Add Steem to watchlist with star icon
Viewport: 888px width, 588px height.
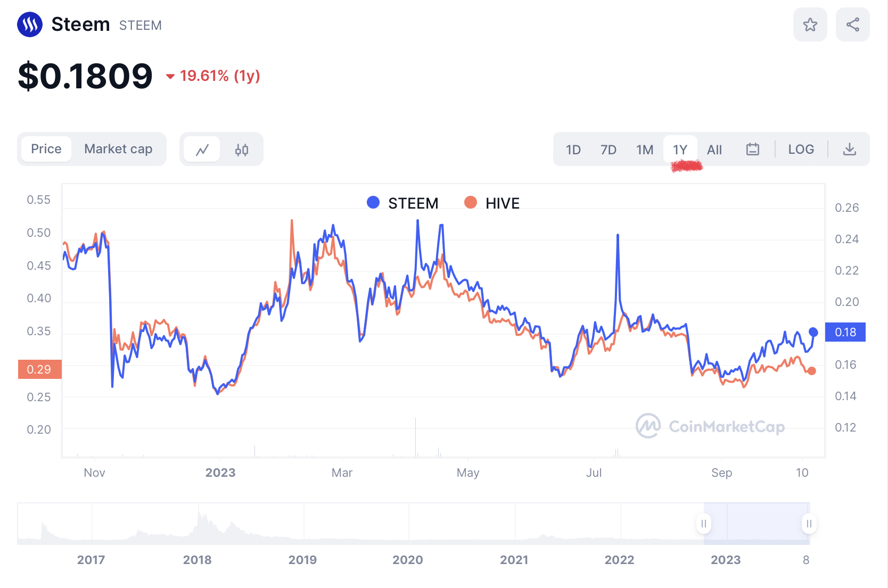click(810, 24)
